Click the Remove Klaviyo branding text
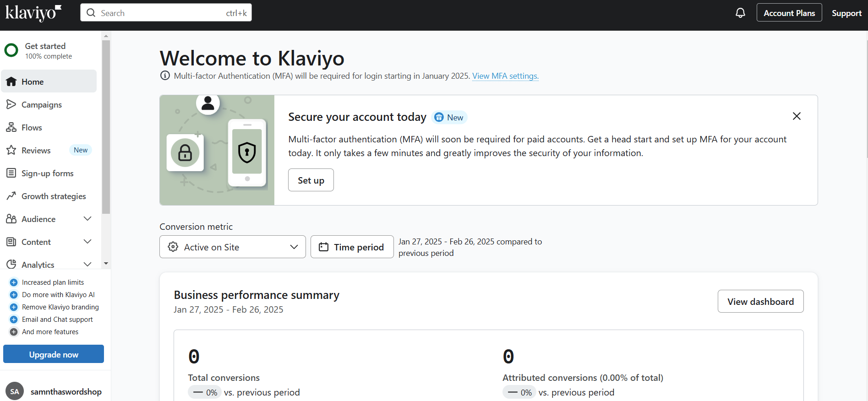868x401 pixels. click(60, 307)
